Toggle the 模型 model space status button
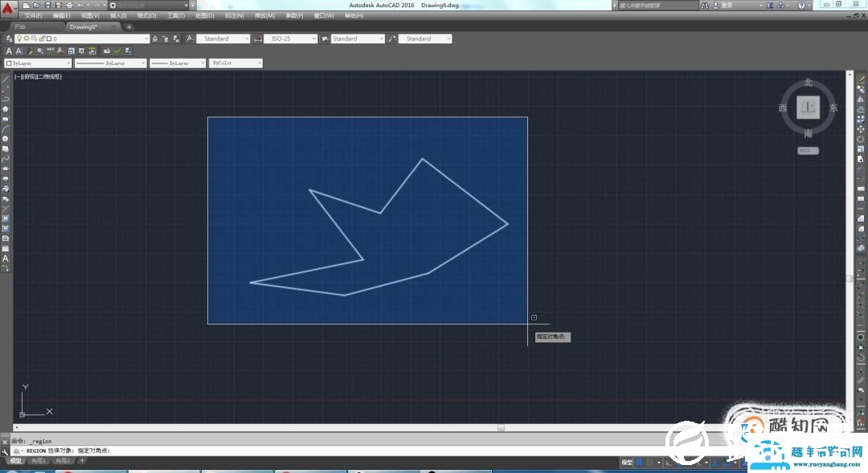The height and width of the screenshot is (473, 868). [627, 463]
